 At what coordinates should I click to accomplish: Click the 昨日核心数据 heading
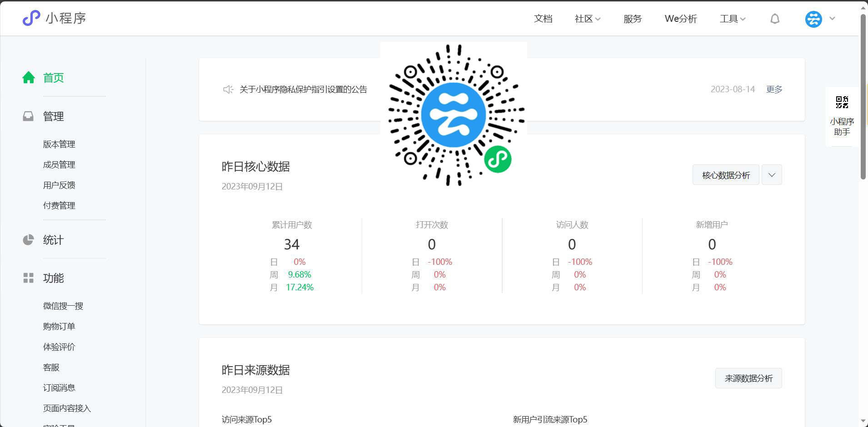(256, 167)
